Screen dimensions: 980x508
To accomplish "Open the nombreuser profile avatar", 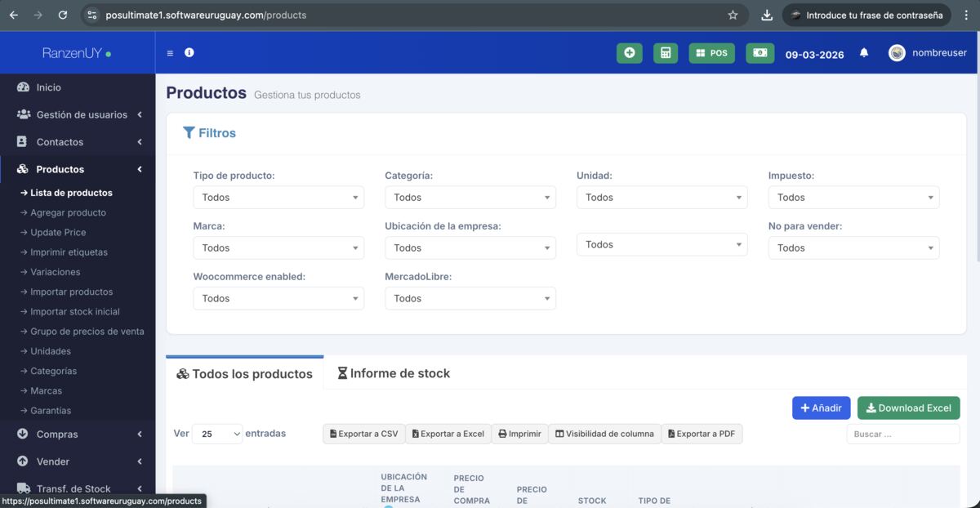I will click(897, 51).
